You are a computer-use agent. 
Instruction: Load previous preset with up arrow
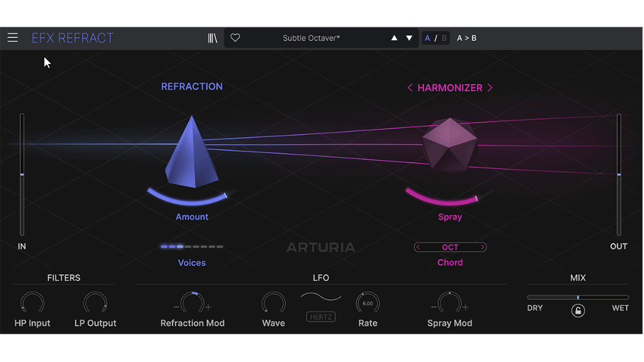tap(394, 38)
